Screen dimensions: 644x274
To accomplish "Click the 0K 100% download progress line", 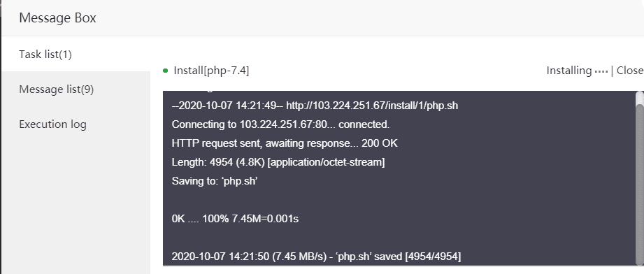I will (x=235, y=219).
